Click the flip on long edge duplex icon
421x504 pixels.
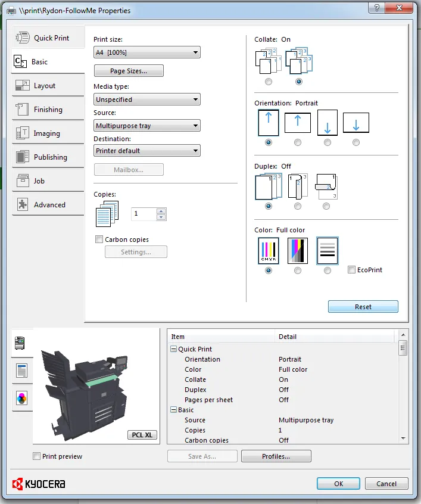pos(298,186)
